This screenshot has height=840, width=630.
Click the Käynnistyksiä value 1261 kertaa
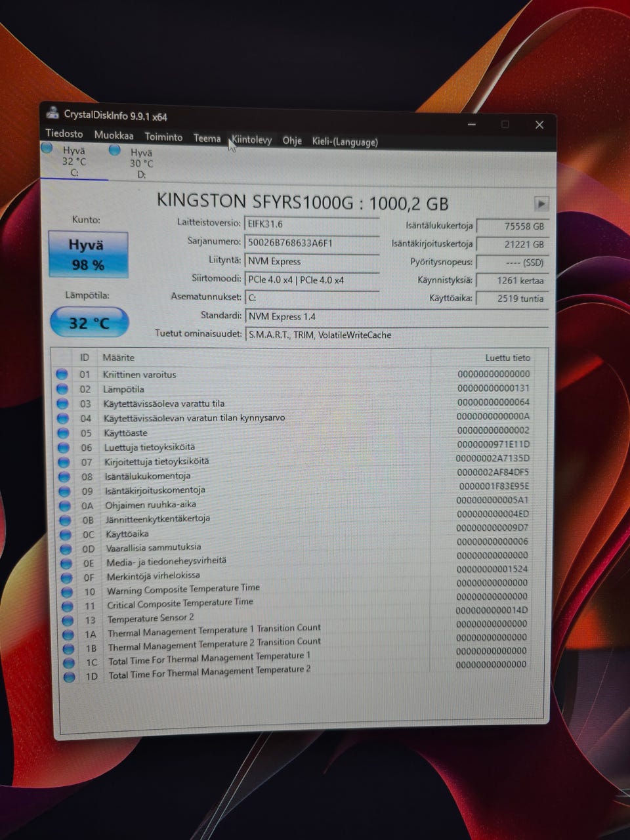[x=512, y=280]
